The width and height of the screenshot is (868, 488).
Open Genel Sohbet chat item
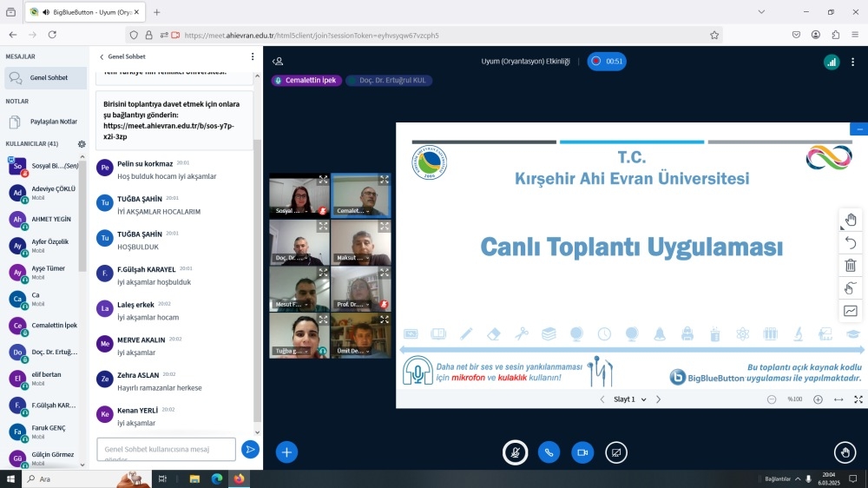(x=45, y=78)
